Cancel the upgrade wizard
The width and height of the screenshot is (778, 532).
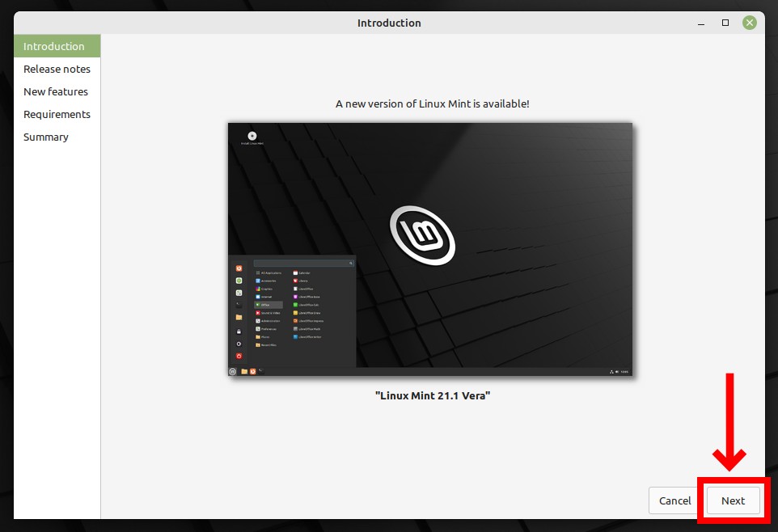pyautogui.click(x=674, y=500)
